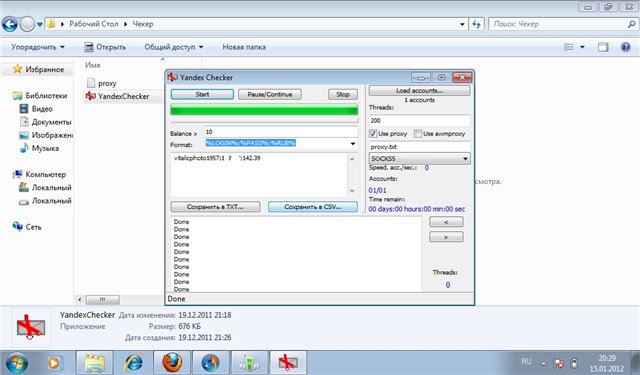The width and height of the screenshot is (640, 375).
Task: Click the YandexChecker thumbnail in details pane
Action: 31,327
